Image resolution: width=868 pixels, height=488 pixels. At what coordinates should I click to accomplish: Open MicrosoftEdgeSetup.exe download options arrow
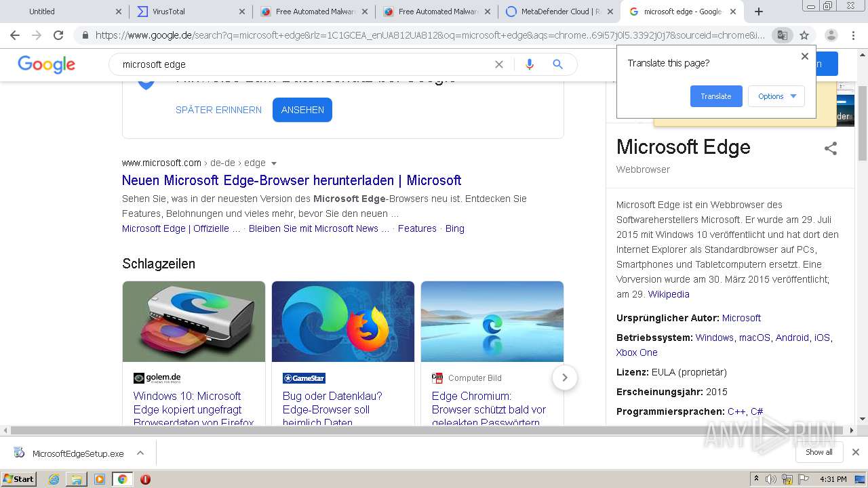tap(140, 453)
